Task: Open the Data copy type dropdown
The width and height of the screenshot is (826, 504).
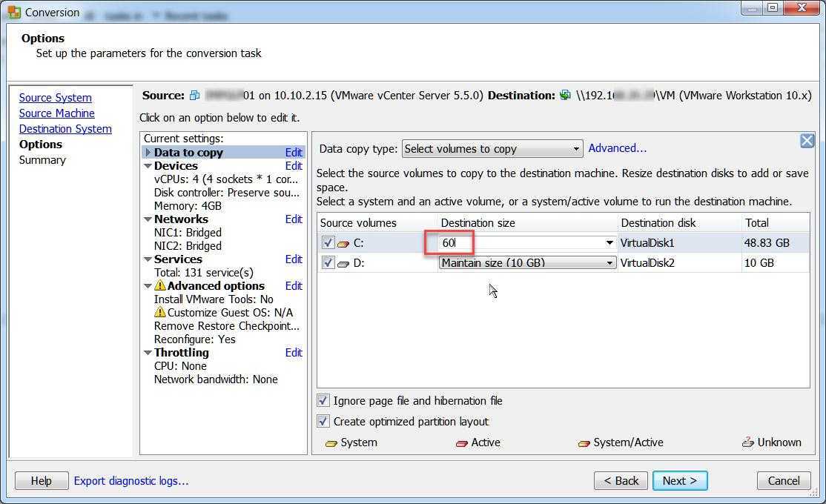Action: (x=492, y=149)
